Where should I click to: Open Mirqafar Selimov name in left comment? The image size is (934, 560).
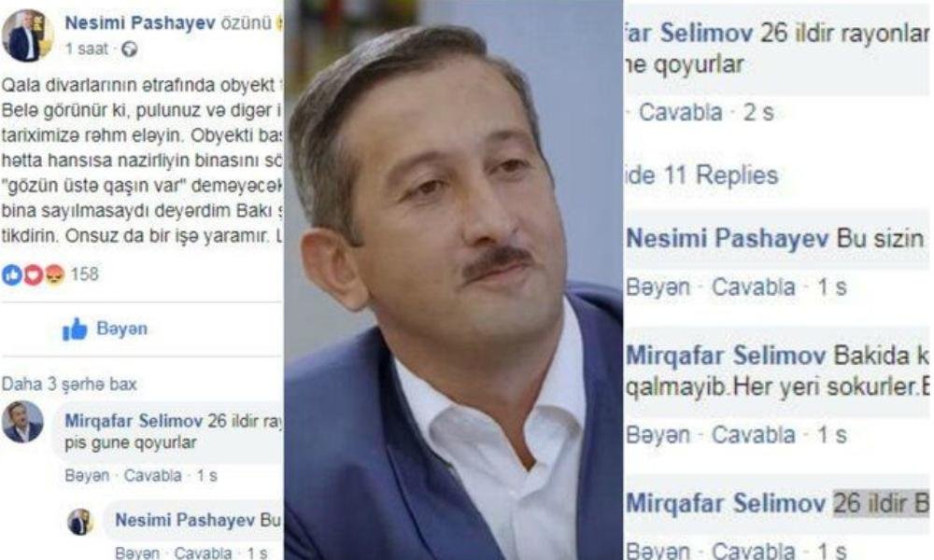point(134,421)
